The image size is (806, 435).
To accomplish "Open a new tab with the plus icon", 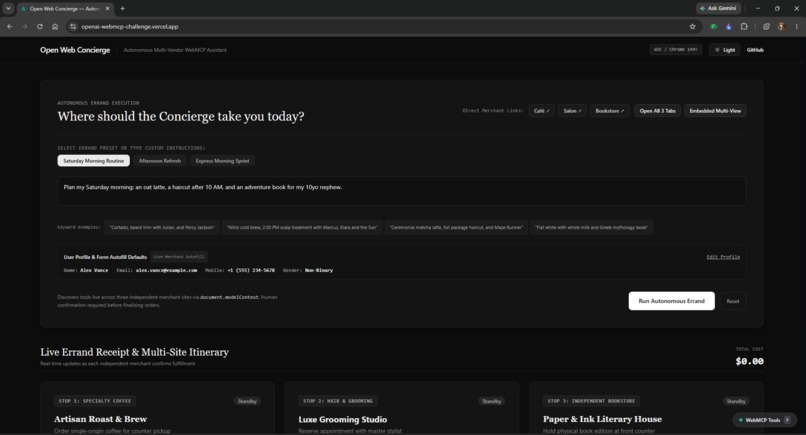I will tap(122, 8).
